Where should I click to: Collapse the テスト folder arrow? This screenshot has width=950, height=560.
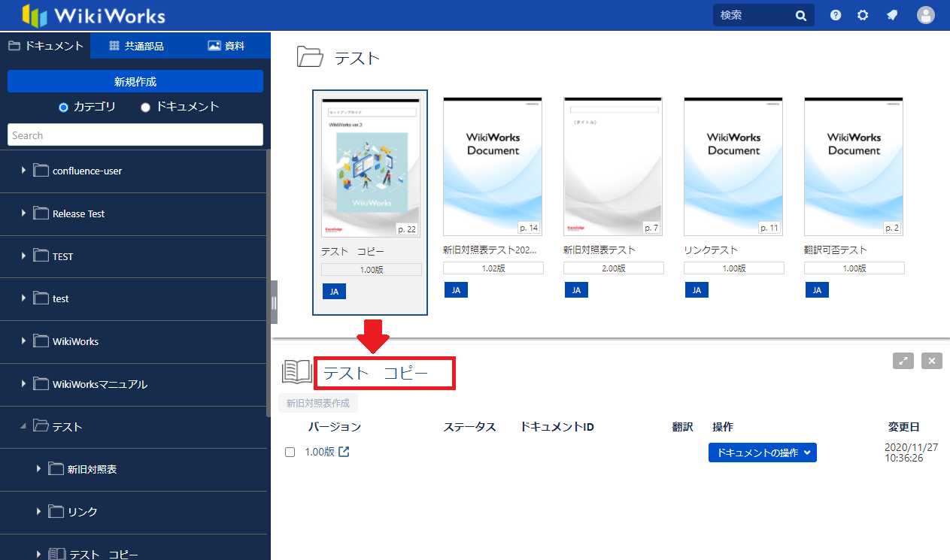pyautogui.click(x=24, y=426)
